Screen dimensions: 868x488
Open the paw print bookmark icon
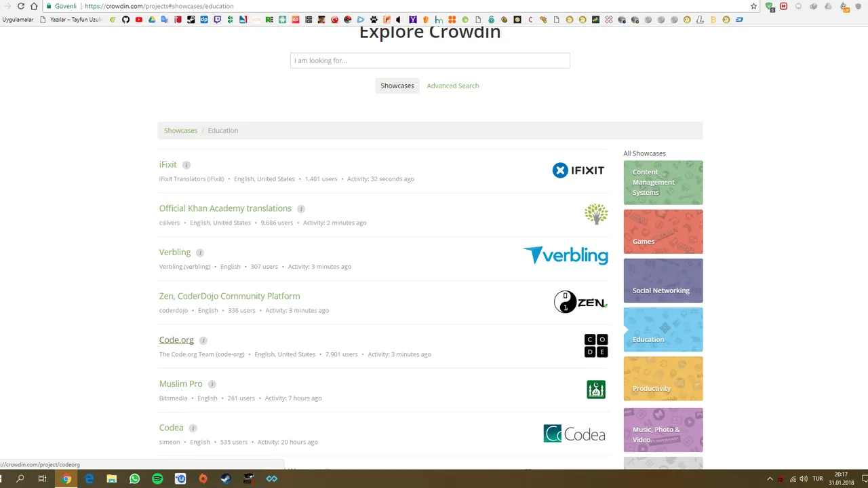pyautogui.click(x=374, y=20)
